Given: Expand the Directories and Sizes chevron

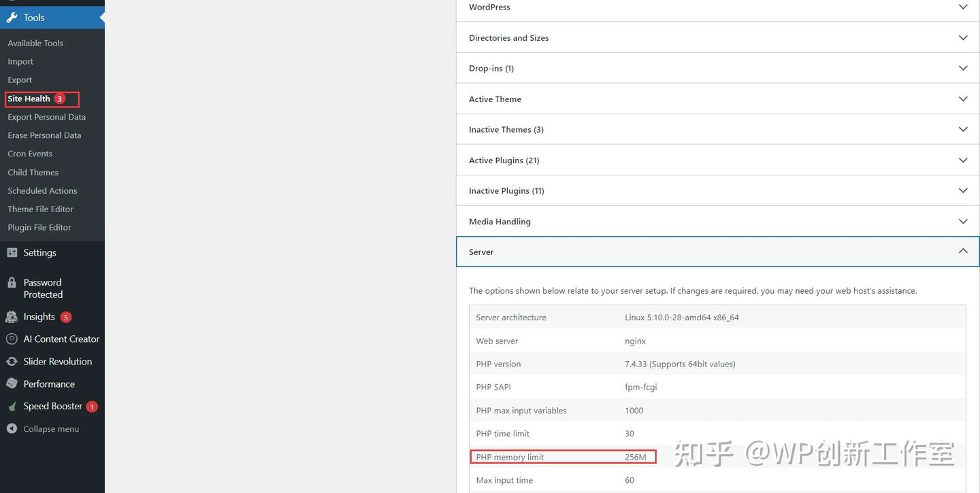Looking at the screenshot, I should [x=963, y=37].
